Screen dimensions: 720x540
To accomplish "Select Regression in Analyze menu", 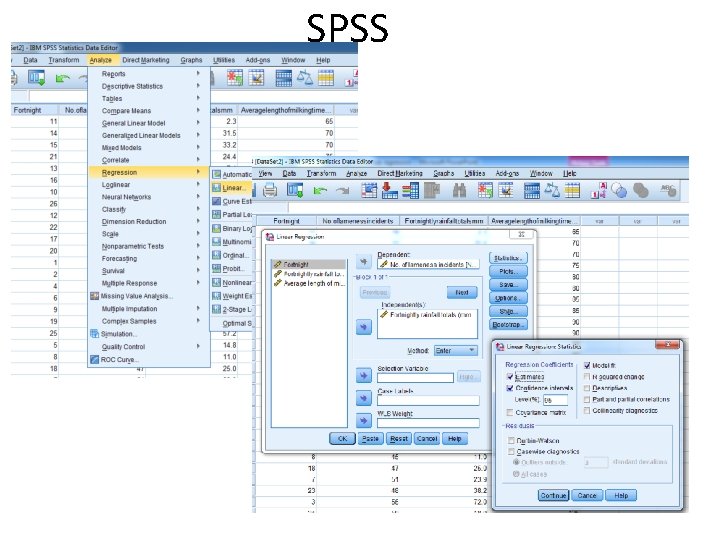I will click(x=149, y=172).
